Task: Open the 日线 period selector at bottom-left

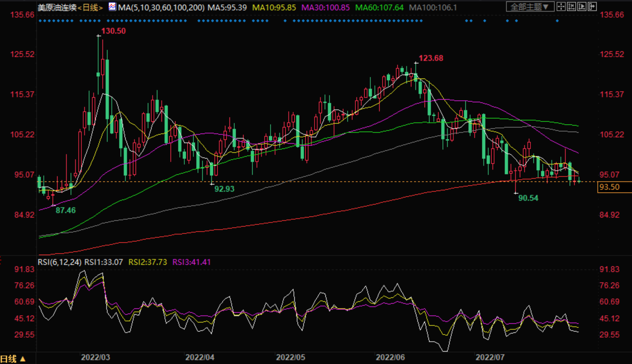Action: coord(13,359)
